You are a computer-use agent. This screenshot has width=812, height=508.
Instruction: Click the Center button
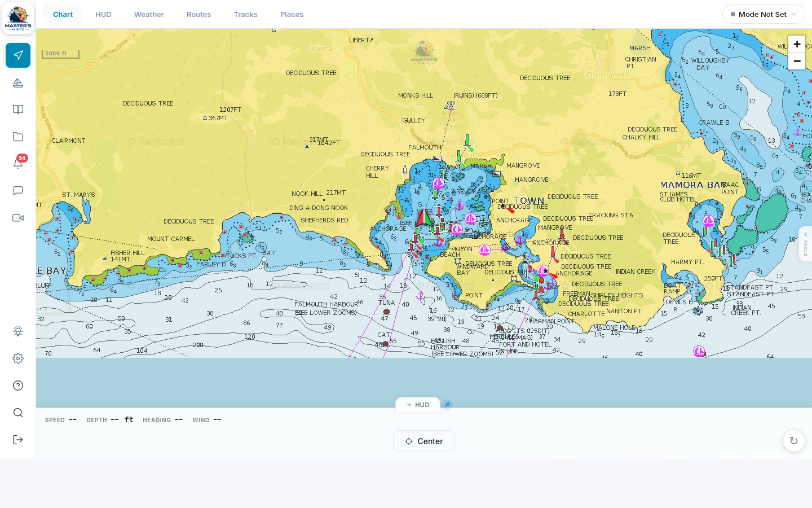pyautogui.click(x=424, y=441)
